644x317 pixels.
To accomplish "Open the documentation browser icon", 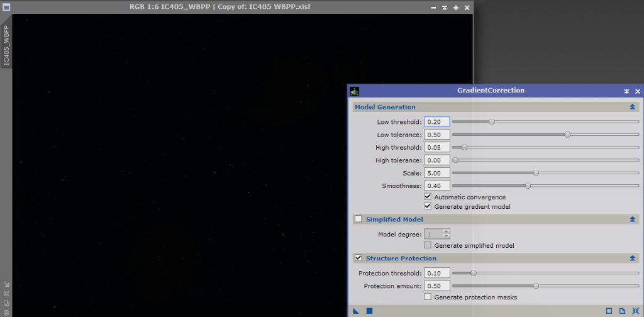I will click(x=622, y=311).
